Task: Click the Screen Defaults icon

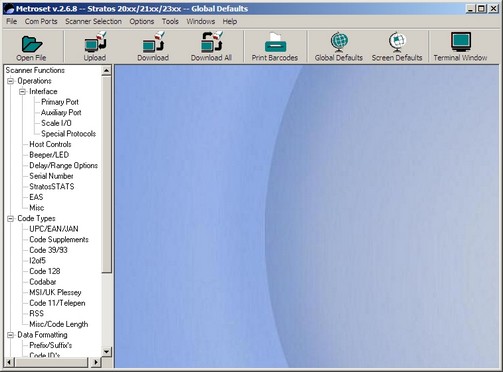Action: (x=397, y=42)
